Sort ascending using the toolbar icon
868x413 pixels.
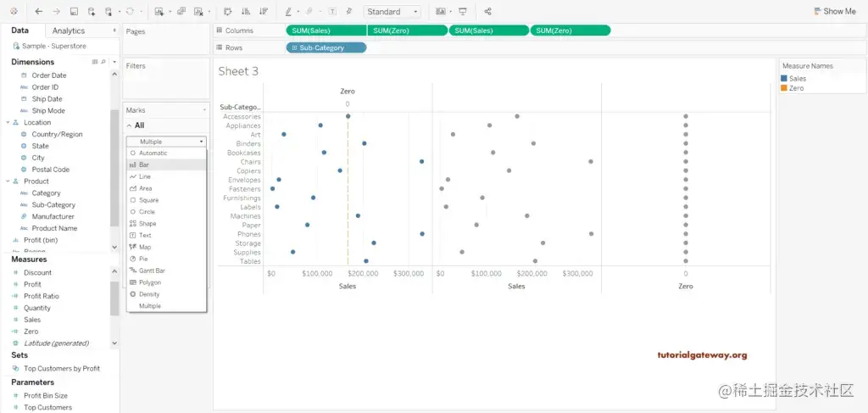246,11
